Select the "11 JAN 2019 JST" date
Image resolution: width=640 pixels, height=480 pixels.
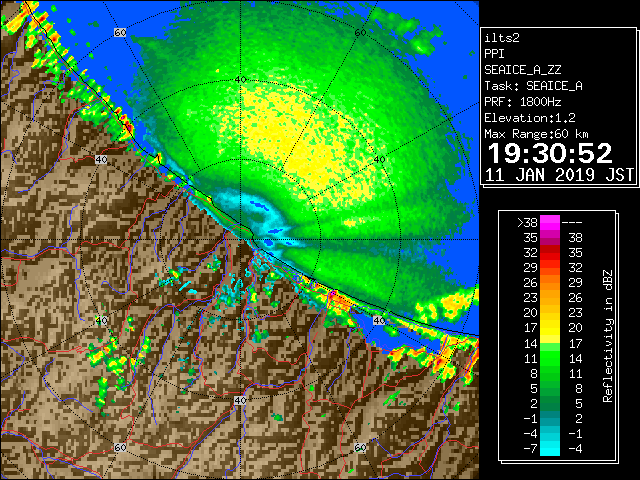559,175
